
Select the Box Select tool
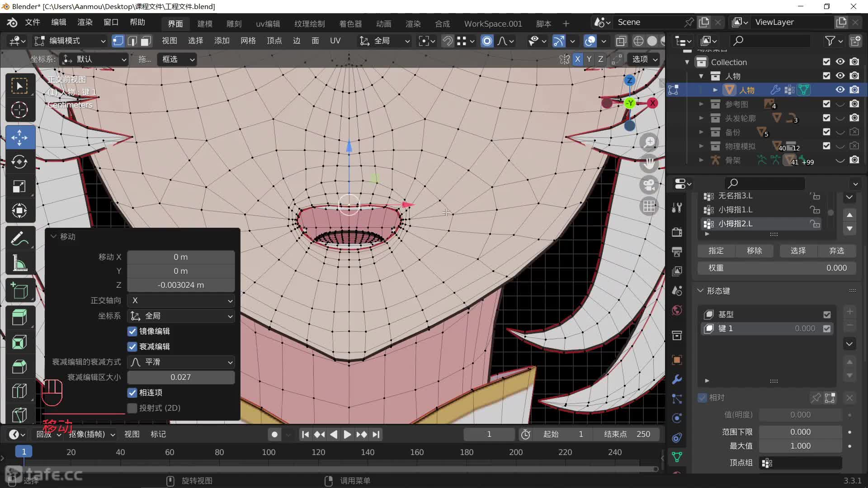pyautogui.click(x=19, y=86)
